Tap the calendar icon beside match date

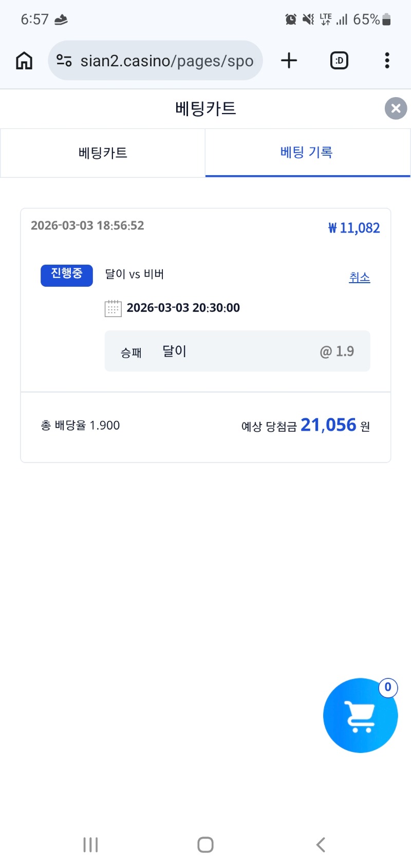tap(113, 308)
